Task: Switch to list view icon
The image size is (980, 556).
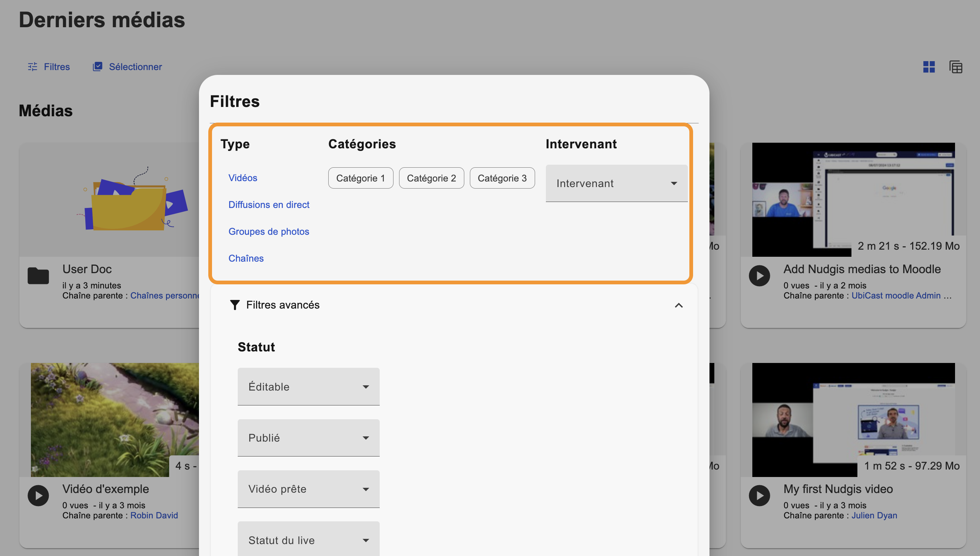Action: (955, 67)
